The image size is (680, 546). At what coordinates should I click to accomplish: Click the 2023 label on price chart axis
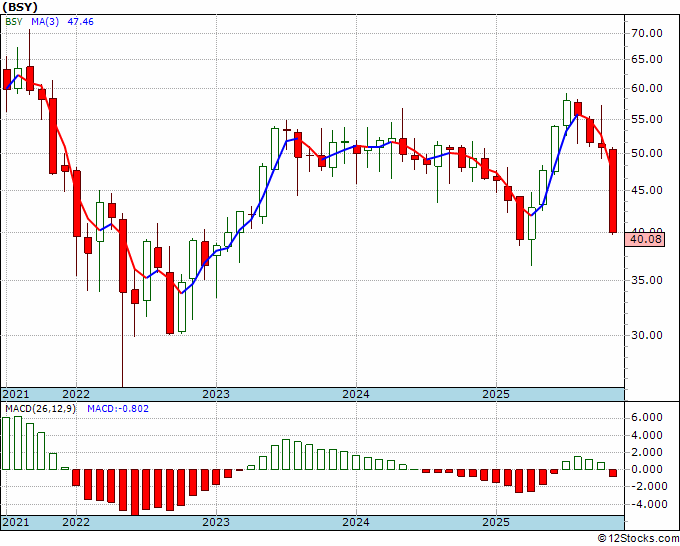coord(216,394)
